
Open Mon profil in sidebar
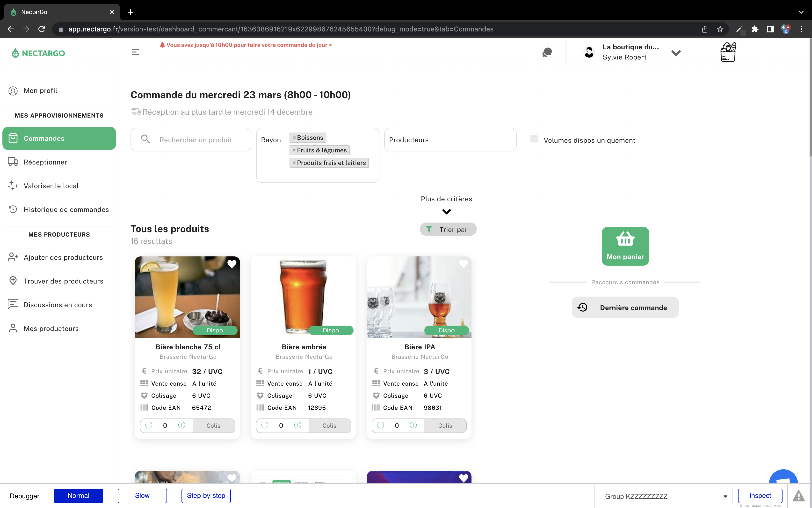pyautogui.click(x=59, y=91)
